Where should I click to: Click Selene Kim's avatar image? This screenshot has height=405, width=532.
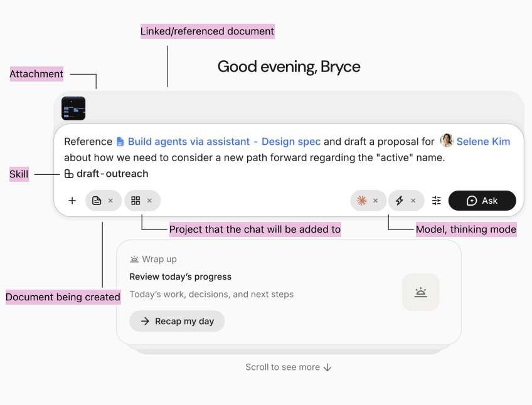coord(447,140)
